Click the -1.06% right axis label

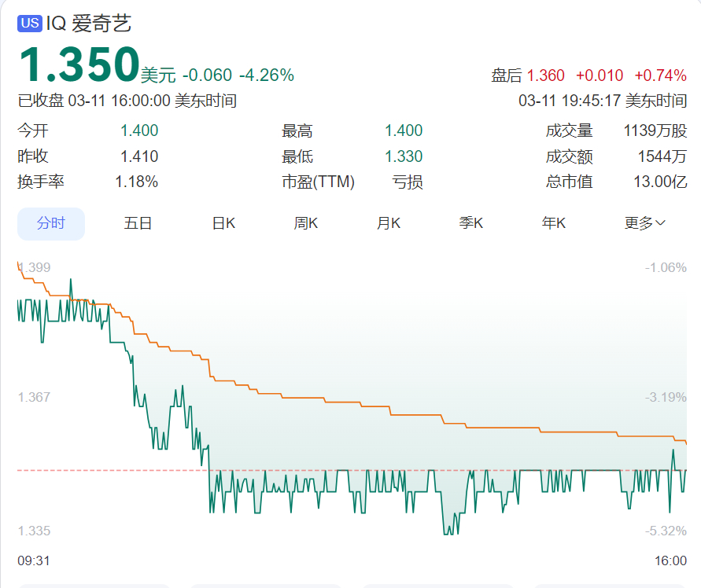click(666, 267)
